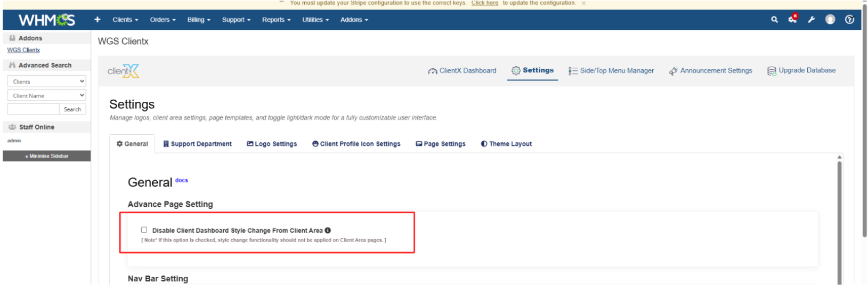Click the plus quick-add icon

[98, 20]
